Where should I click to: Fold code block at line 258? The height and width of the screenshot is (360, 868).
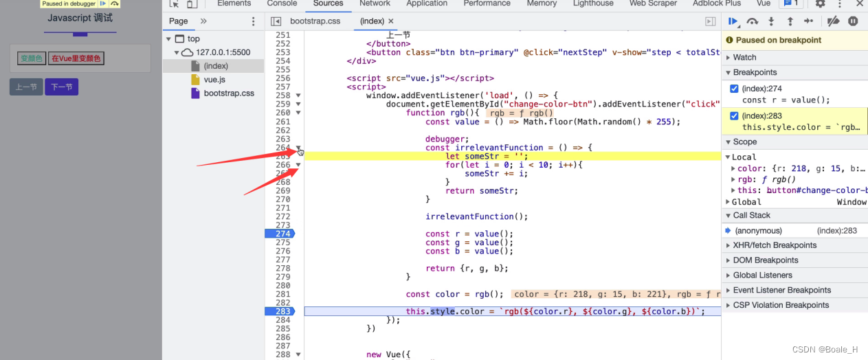click(x=298, y=95)
